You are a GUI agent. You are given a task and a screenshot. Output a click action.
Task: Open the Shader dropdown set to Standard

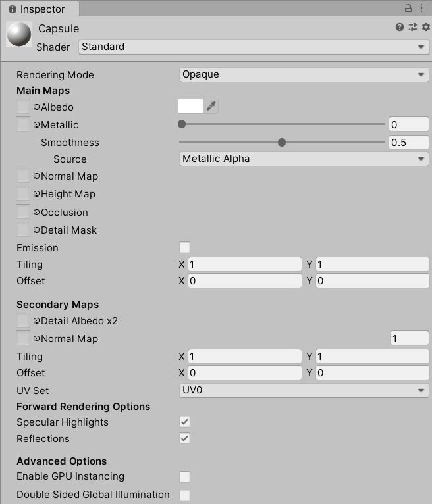[254, 47]
